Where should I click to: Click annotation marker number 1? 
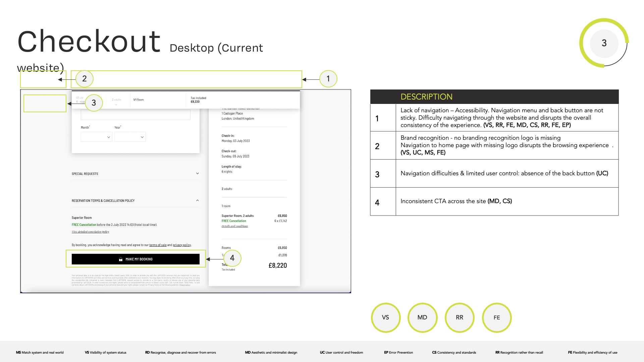(328, 79)
